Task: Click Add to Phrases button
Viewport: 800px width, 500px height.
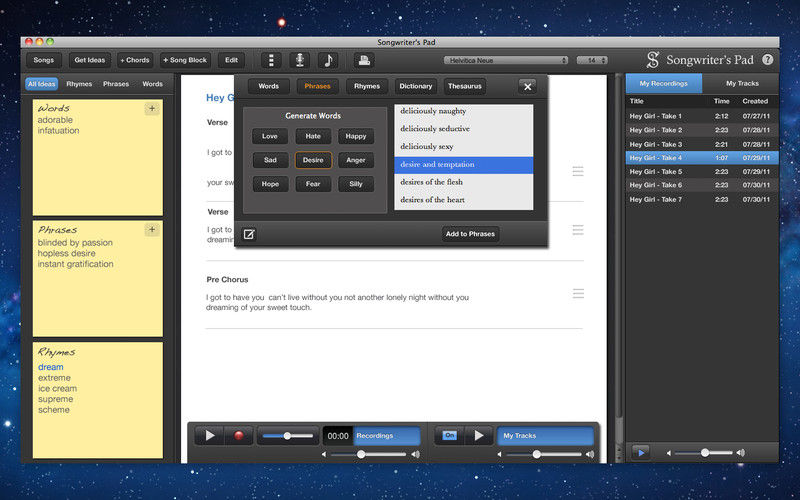Action: 470,234
